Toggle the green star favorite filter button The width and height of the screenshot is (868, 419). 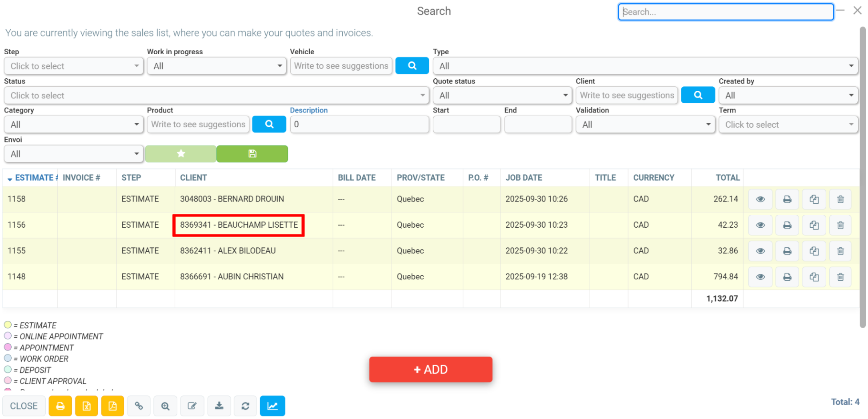181,153
